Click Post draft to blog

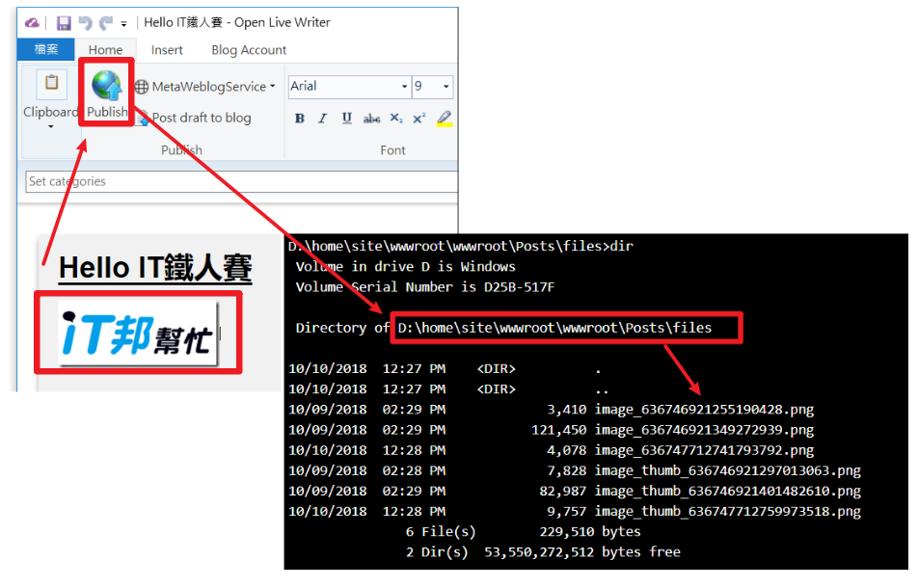point(195,118)
